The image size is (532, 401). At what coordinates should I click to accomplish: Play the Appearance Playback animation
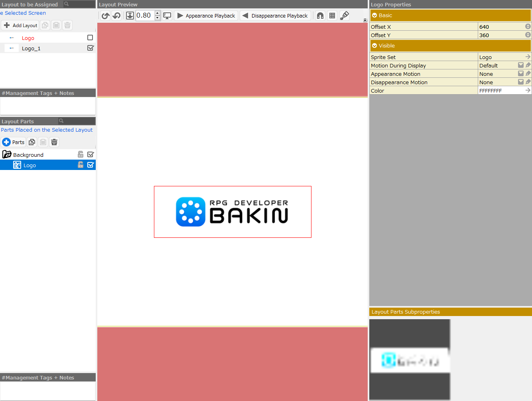(206, 16)
